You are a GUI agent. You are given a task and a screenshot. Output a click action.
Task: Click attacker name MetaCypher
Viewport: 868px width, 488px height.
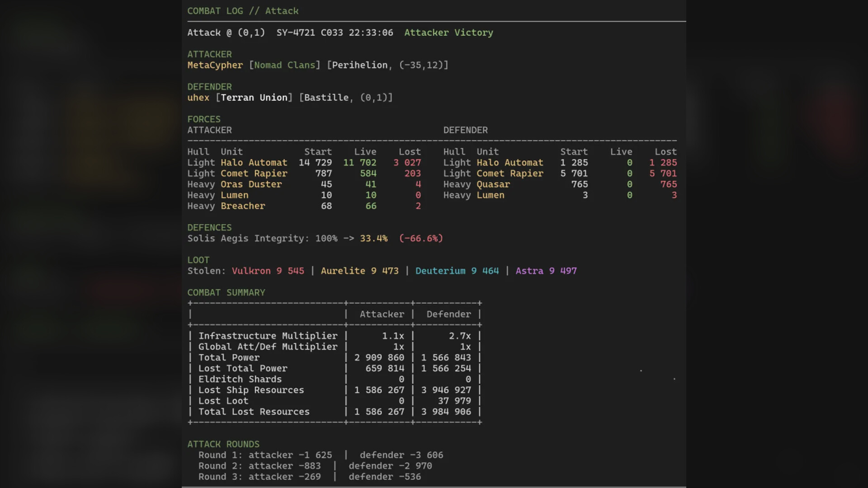pyautogui.click(x=215, y=65)
